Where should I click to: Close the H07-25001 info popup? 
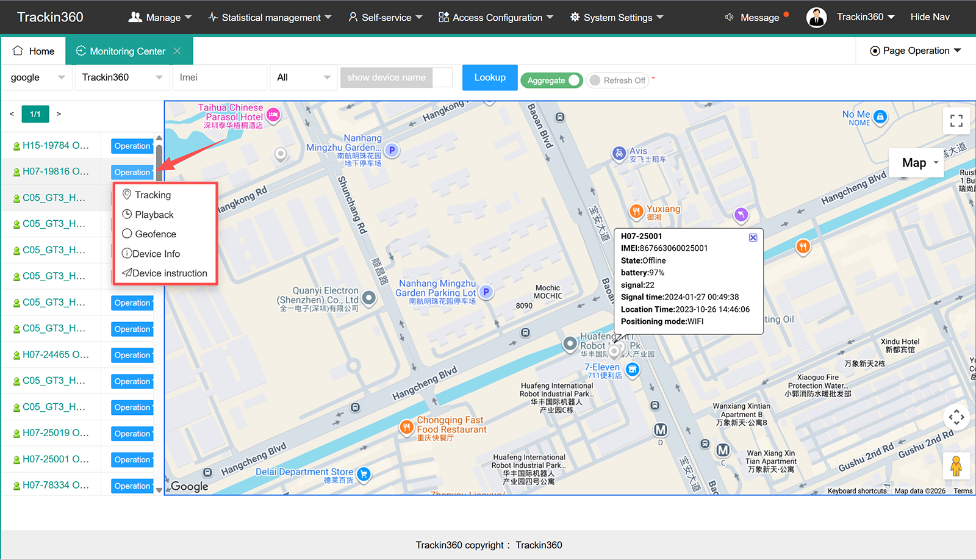tap(753, 237)
